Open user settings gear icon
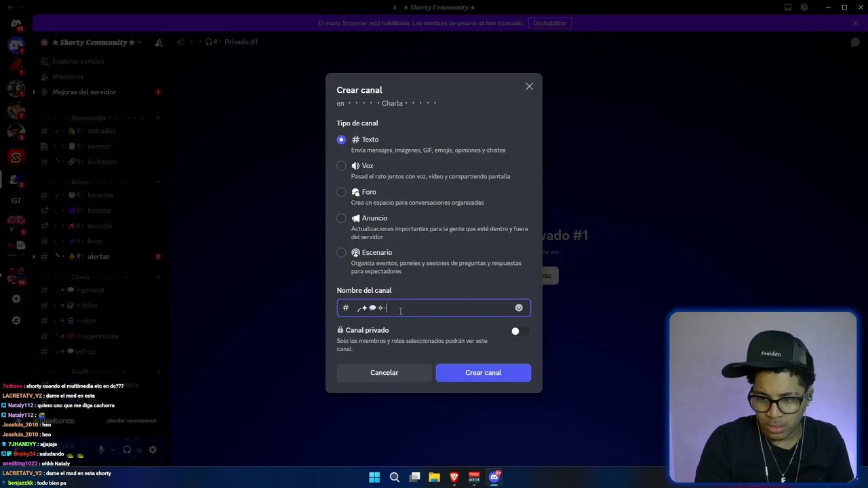The width and height of the screenshot is (868, 488). (x=153, y=449)
